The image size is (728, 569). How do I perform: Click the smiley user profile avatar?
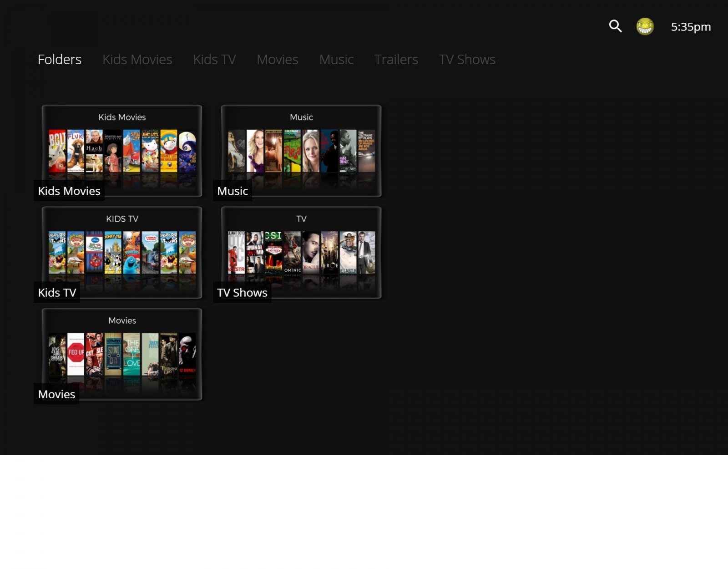pos(645,26)
